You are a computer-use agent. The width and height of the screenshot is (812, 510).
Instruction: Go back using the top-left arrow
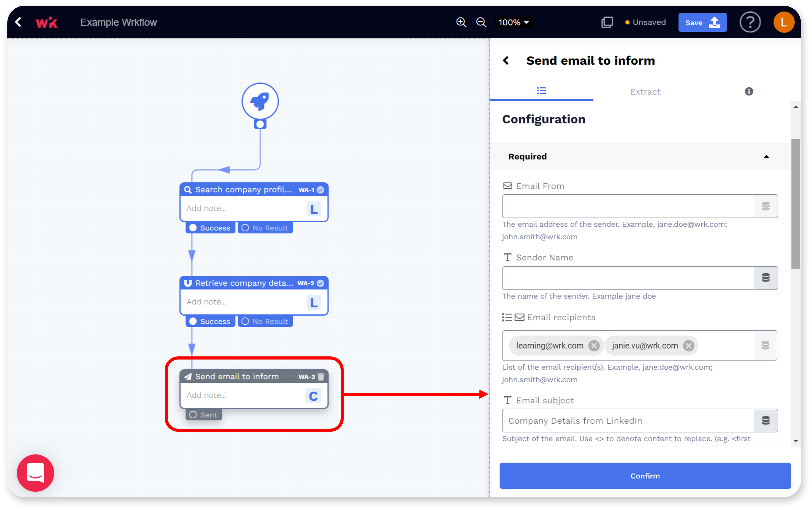coord(18,22)
